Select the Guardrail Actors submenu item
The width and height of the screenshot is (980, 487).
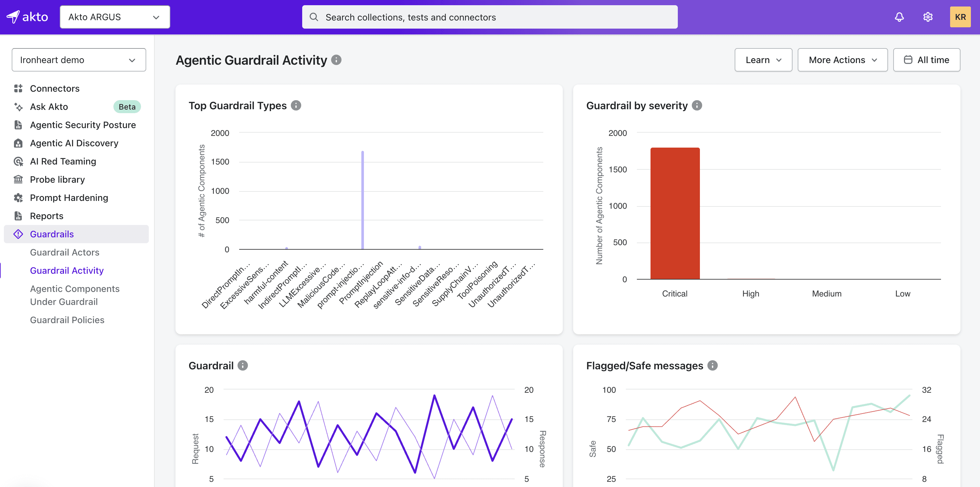pos(65,253)
